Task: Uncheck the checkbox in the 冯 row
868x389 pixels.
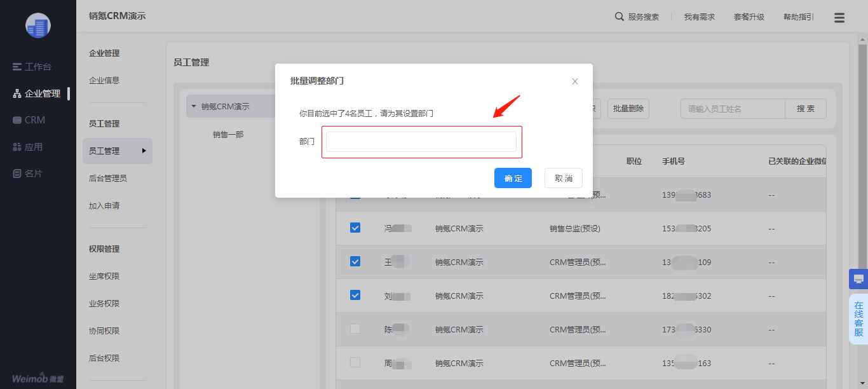Action: point(355,228)
